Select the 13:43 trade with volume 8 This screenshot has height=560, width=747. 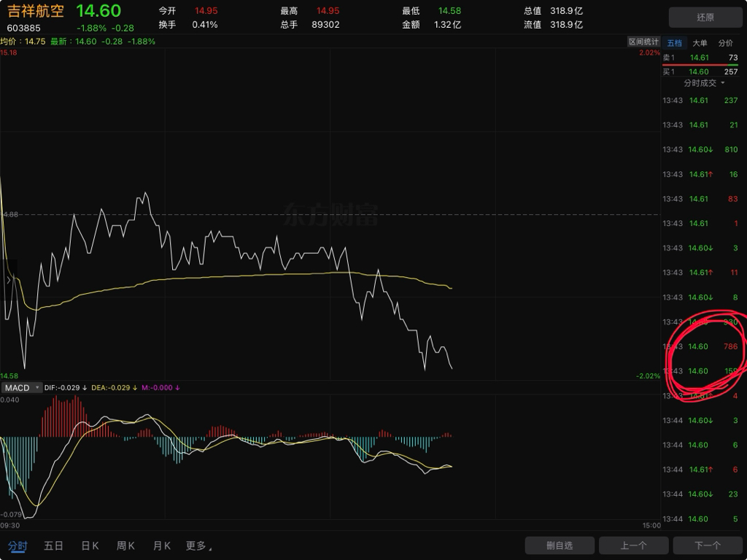pos(700,297)
